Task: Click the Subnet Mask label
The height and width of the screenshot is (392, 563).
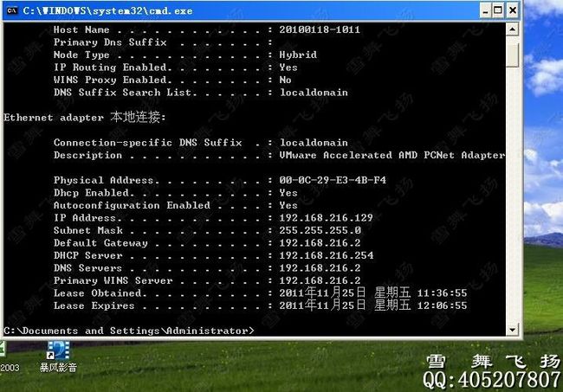Action: [88, 230]
